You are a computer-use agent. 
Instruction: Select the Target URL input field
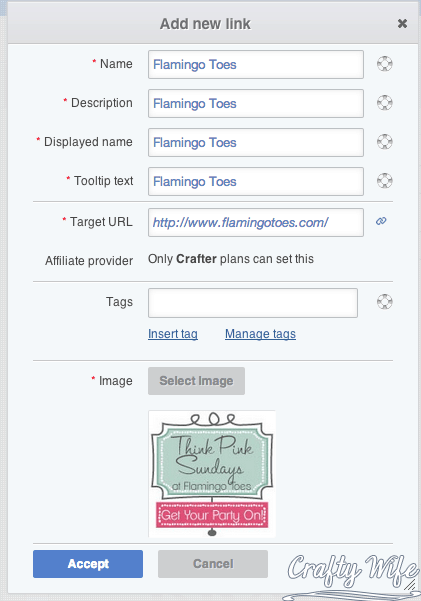coord(256,222)
